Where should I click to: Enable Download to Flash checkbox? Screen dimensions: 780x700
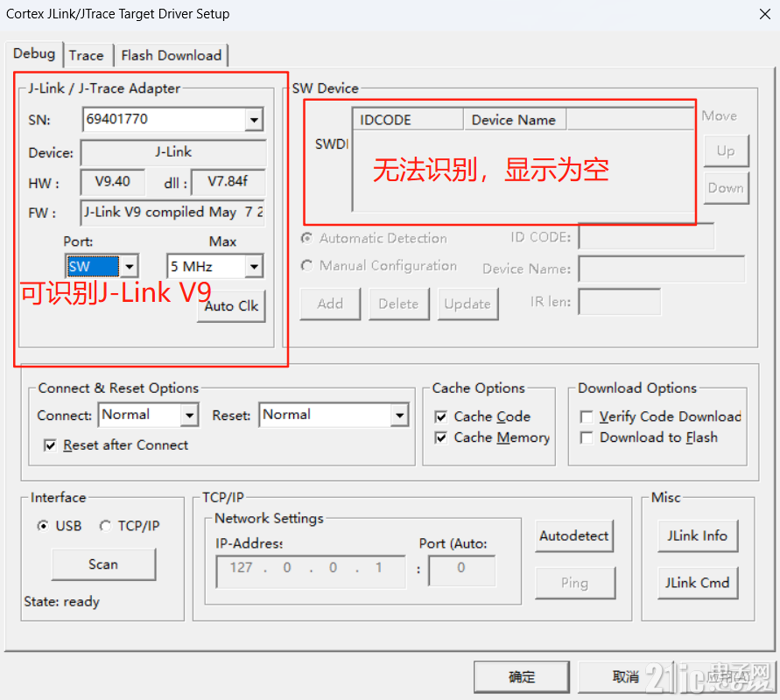tap(587, 437)
